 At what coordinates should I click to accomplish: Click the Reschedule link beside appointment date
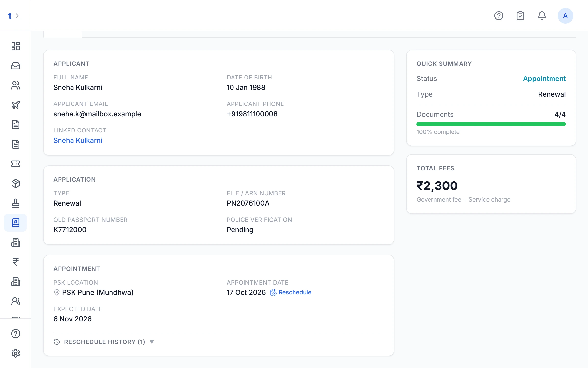[x=291, y=292]
